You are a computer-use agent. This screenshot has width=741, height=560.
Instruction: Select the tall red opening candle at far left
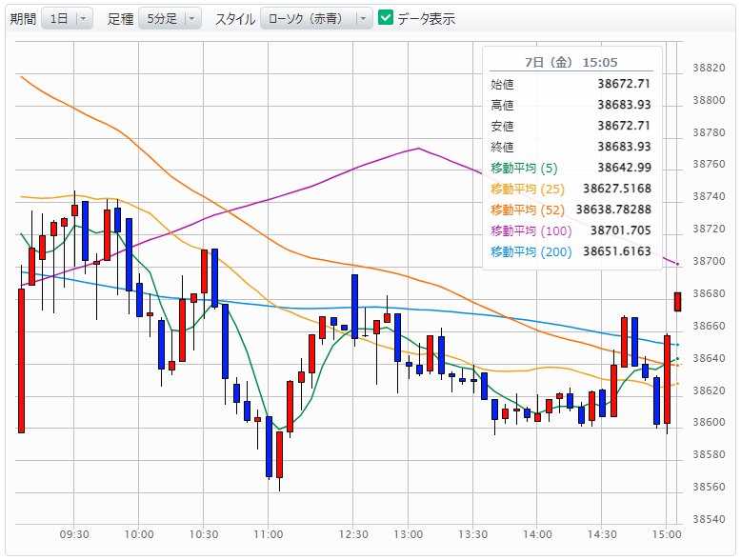pos(21,360)
